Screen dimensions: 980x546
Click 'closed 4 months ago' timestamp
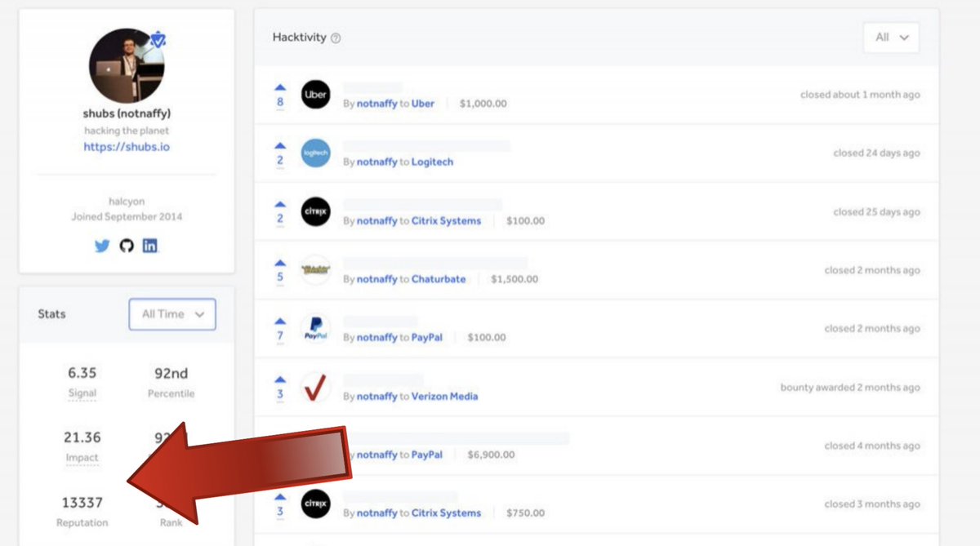(x=872, y=446)
